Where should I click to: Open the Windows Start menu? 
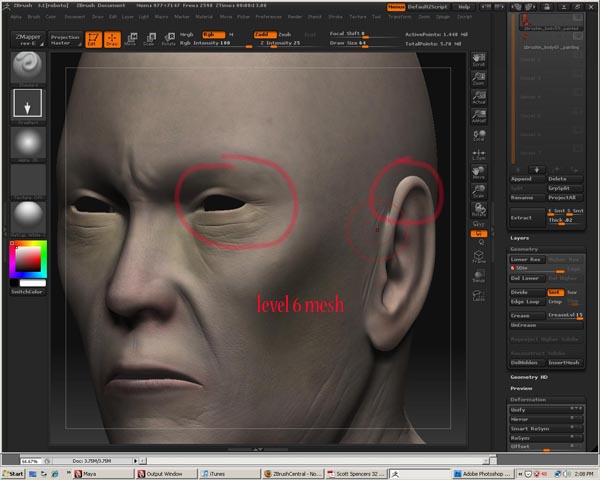[x=13, y=474]
